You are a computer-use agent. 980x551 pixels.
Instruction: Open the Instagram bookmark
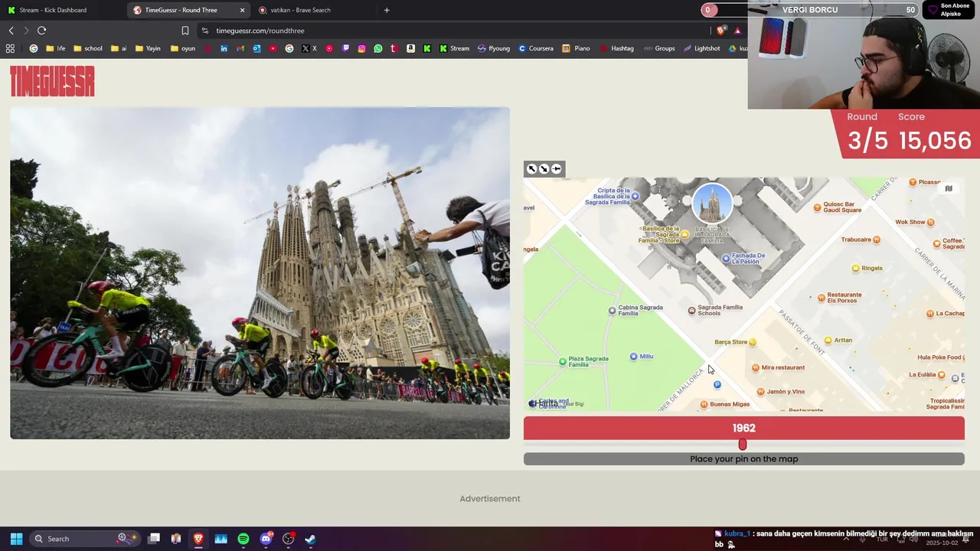(x=361, y=48)
